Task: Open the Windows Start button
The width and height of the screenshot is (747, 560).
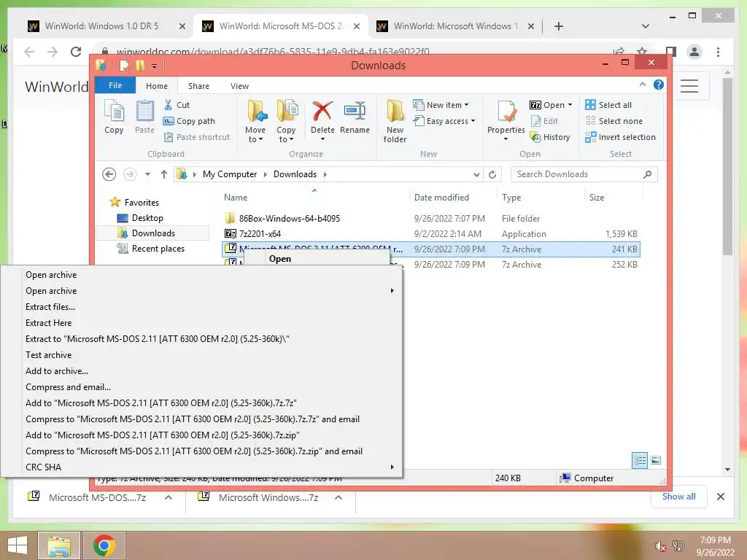Action: click(18, 545)
